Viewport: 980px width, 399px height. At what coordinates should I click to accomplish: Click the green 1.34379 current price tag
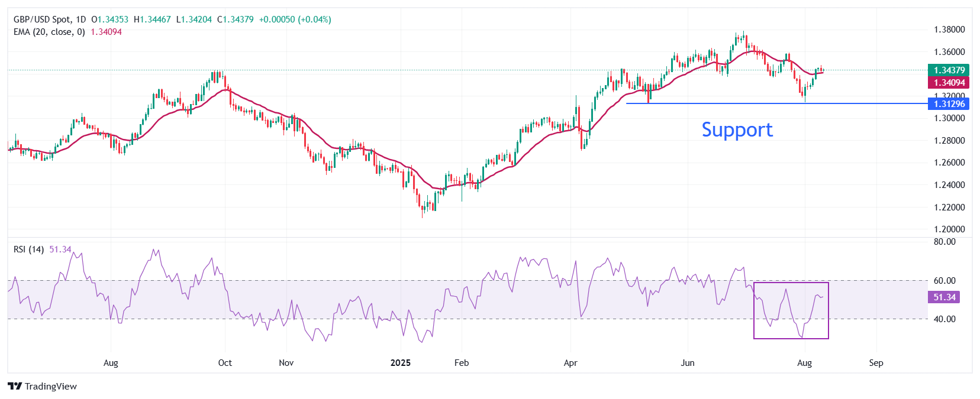pyautogui.click(x=949, y=70)
